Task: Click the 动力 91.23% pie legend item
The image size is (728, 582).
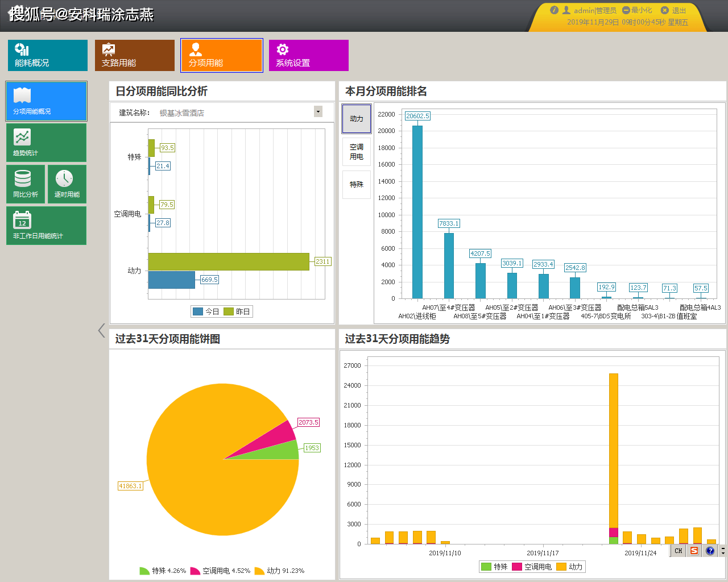Action: pos(279,571)
